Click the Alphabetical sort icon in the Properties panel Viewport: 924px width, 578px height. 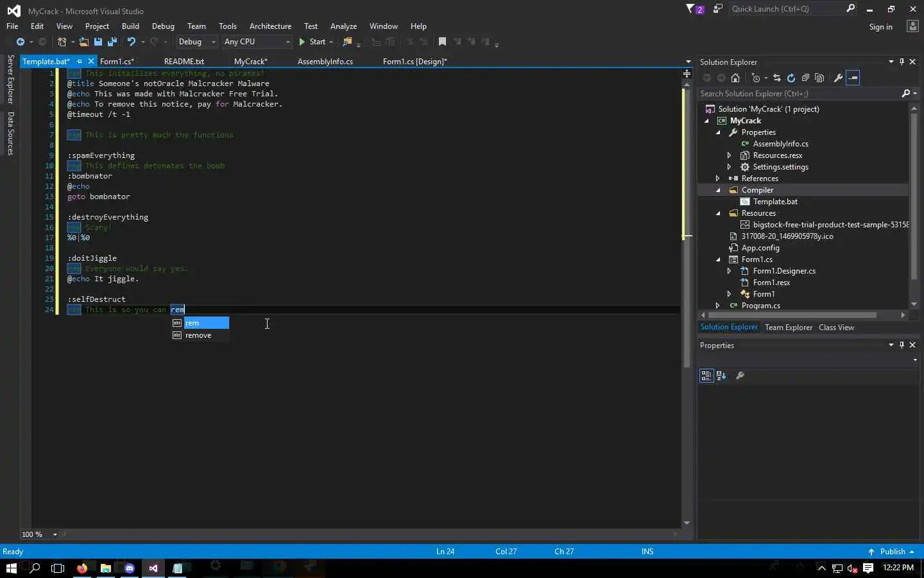[x=721, y=376]
